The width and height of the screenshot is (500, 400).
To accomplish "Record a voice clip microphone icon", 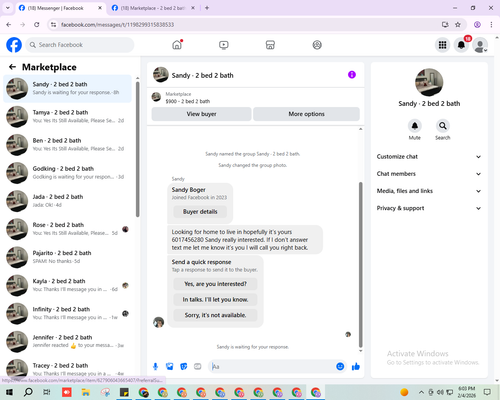I will point(155,367).
